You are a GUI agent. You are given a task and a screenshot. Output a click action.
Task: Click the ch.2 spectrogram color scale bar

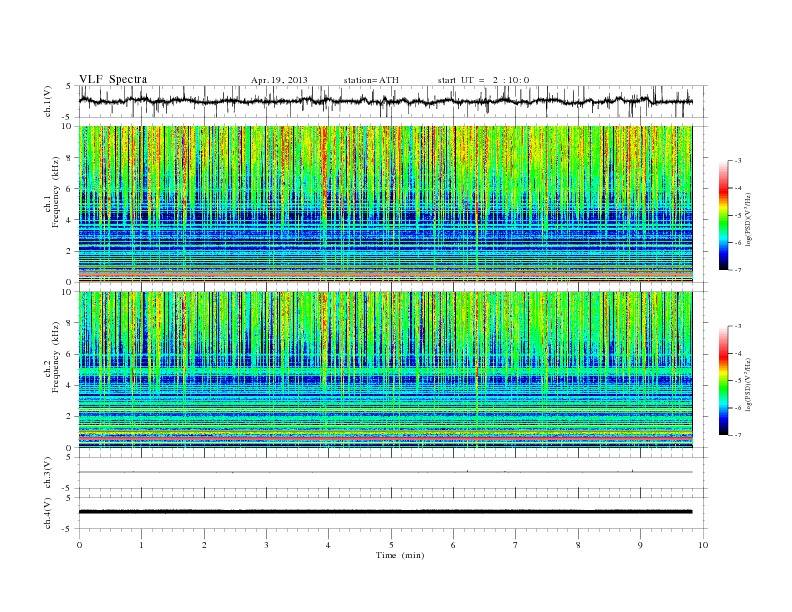(724, 381)
